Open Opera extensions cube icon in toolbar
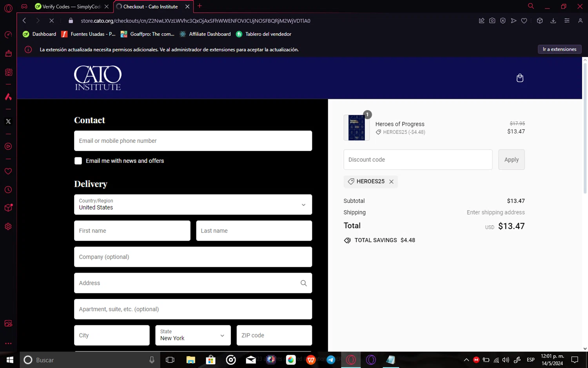Image resolution: width=588 pixels, height=368 pixels. click(540, 21)
